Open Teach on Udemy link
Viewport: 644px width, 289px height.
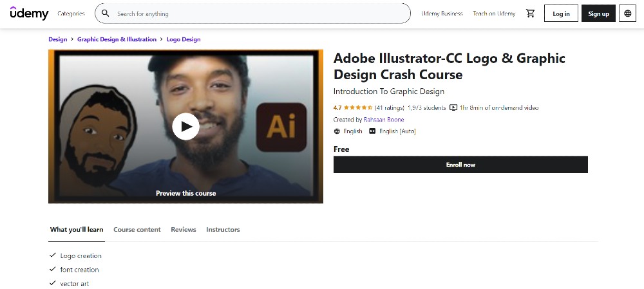[x=494, y=14]
